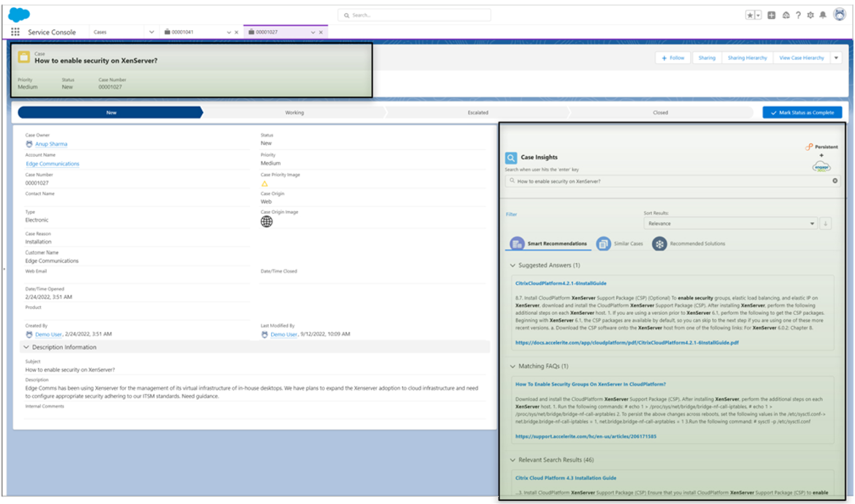Collapse the Description Information section
The image size is (855, 504).
(26, 347)
